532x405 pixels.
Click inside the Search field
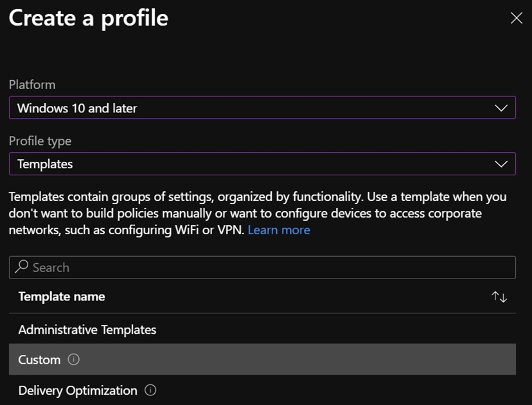tap(193, 267)
